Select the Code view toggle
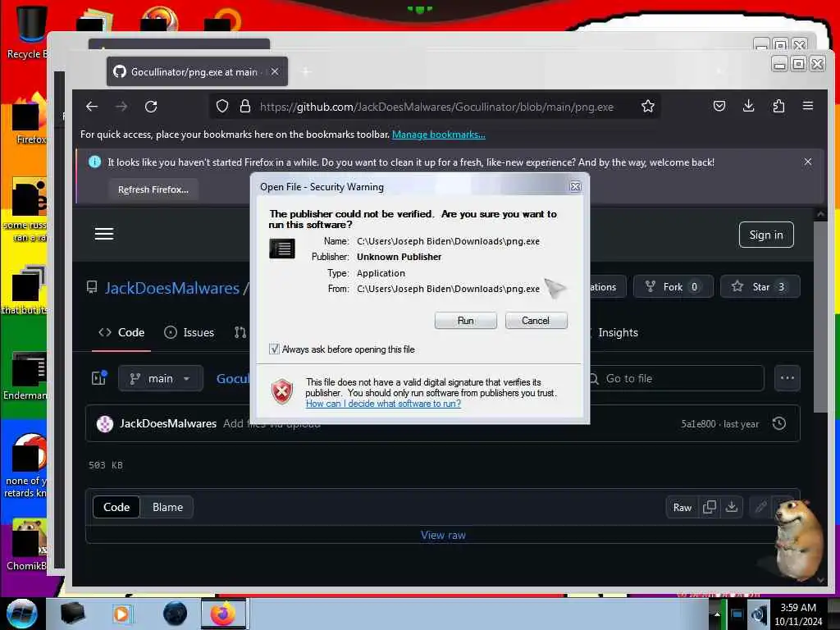 (x=116, y=507)
